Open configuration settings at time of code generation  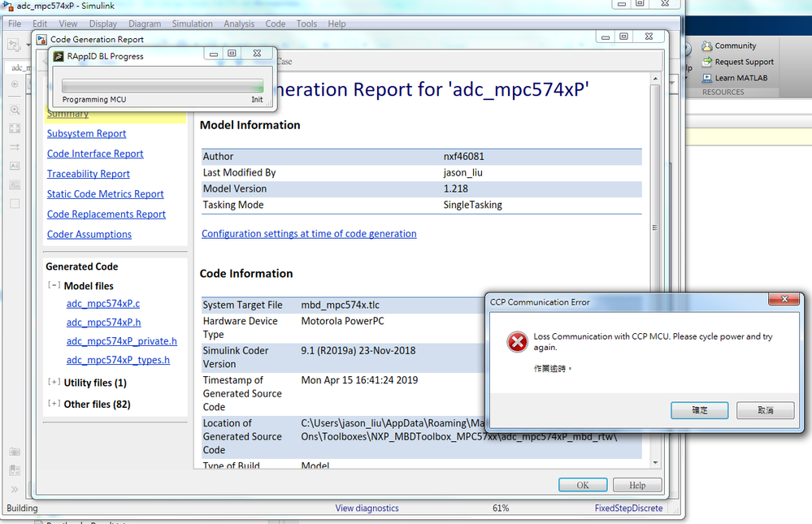[x=309, y=233]
